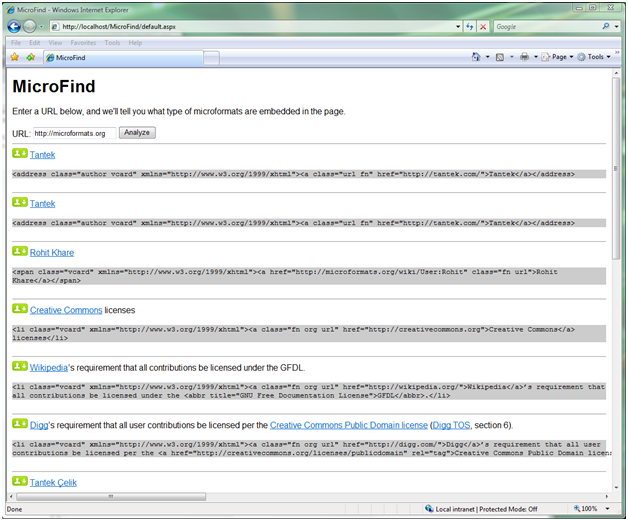The width and height of the screenshot is (628, 521).
Task: Click the browser Back button
Action: pyautogui.click(x=14, y=26)
